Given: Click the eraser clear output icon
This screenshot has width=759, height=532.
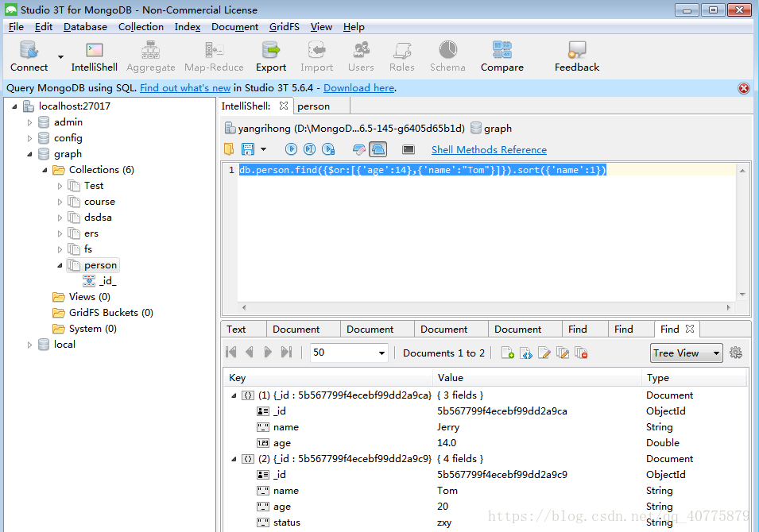Looking at the screenshot, I should tap(358, 149).
